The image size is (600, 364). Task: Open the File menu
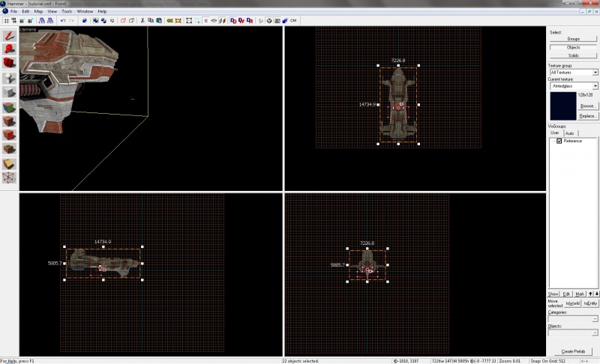[13, 11]
